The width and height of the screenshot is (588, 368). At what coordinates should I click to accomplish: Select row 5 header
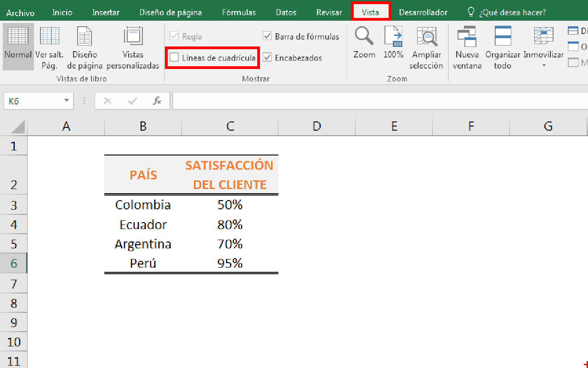coord(13,243)
